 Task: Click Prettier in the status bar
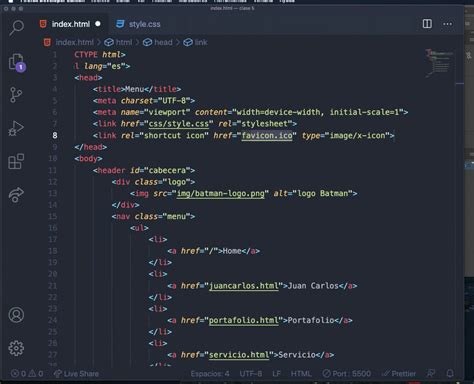coord(399,374)
